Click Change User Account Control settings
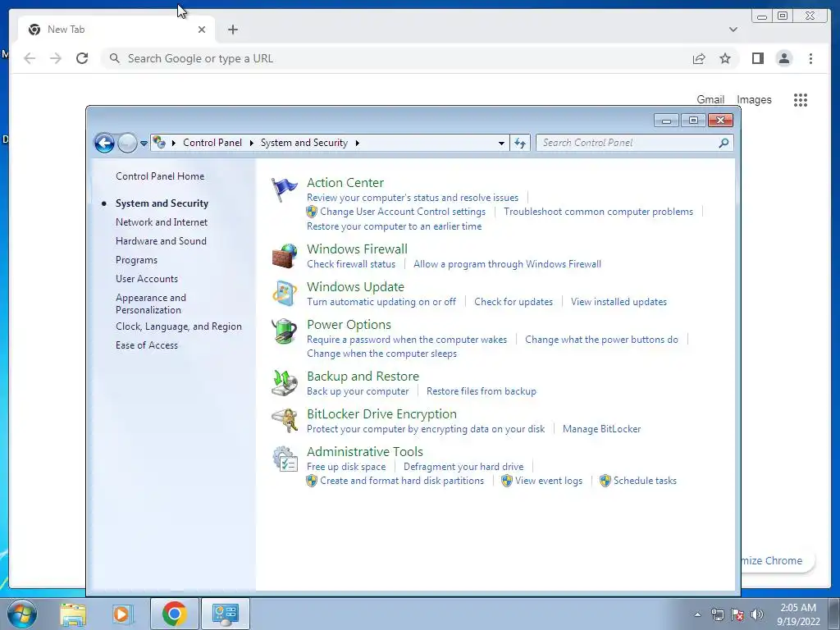 [402, 212]
